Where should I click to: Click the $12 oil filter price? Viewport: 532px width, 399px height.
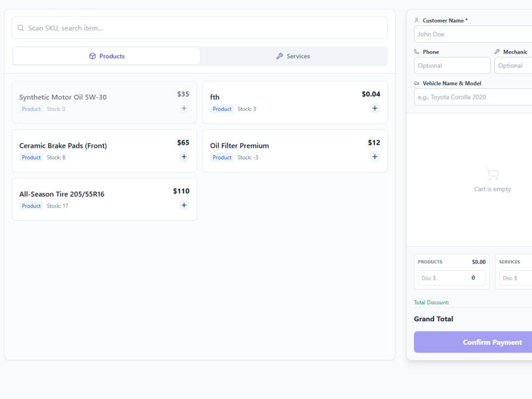coord(374,143)
